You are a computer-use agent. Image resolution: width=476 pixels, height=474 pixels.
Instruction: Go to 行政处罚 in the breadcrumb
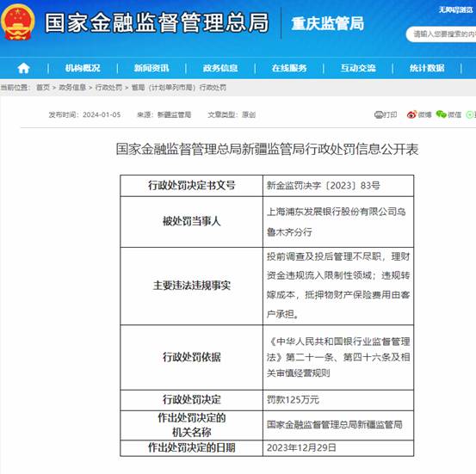tap(108, 88)
